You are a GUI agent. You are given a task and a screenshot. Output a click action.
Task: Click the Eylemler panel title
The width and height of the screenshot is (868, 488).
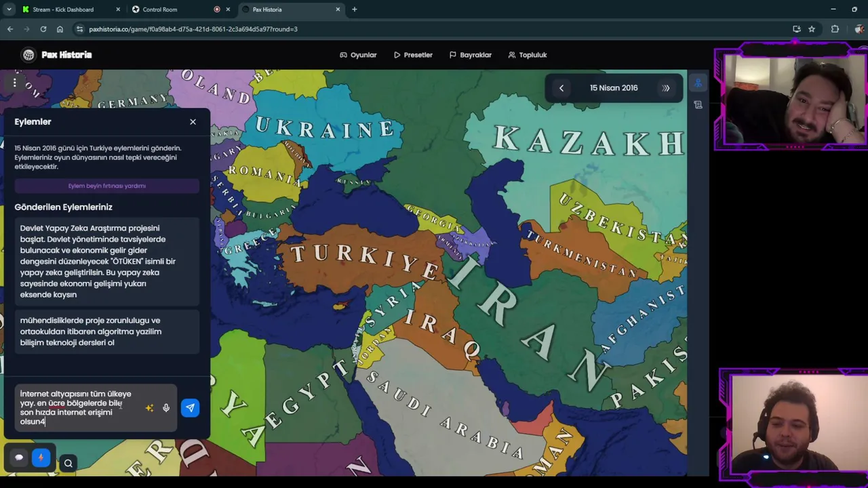pyautogui.click(x=33, y=122)
